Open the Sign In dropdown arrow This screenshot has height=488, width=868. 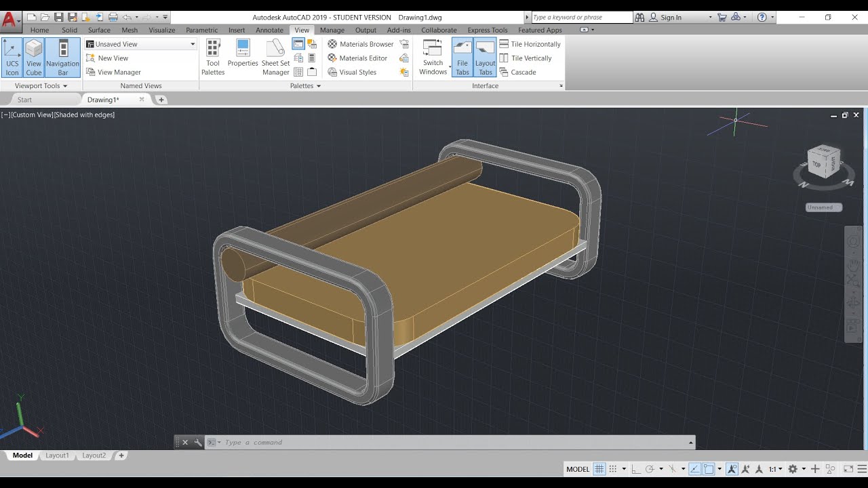710,17
